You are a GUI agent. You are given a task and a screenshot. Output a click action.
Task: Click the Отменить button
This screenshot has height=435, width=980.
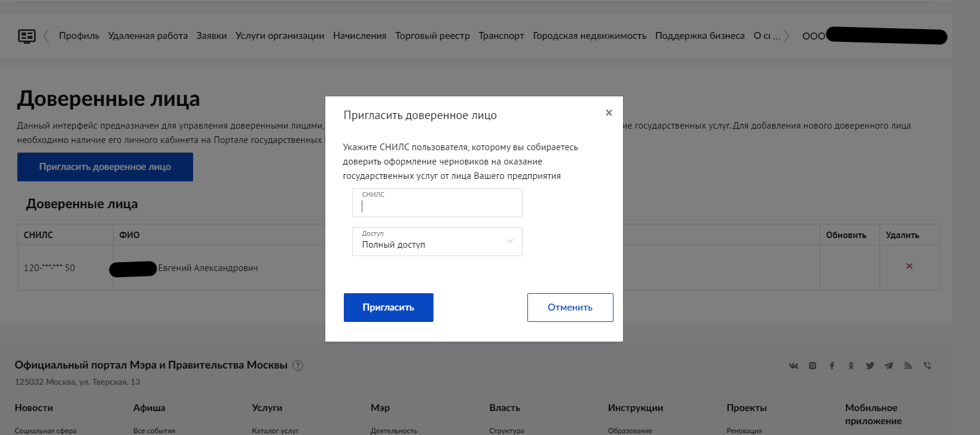pos(570,308)
